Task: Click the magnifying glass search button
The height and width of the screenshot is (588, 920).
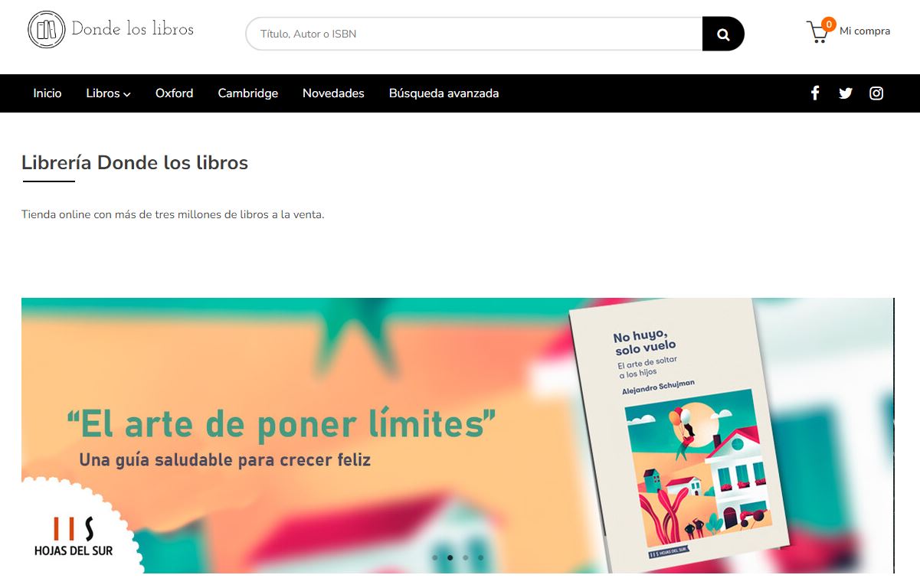Action: (723, 34)
